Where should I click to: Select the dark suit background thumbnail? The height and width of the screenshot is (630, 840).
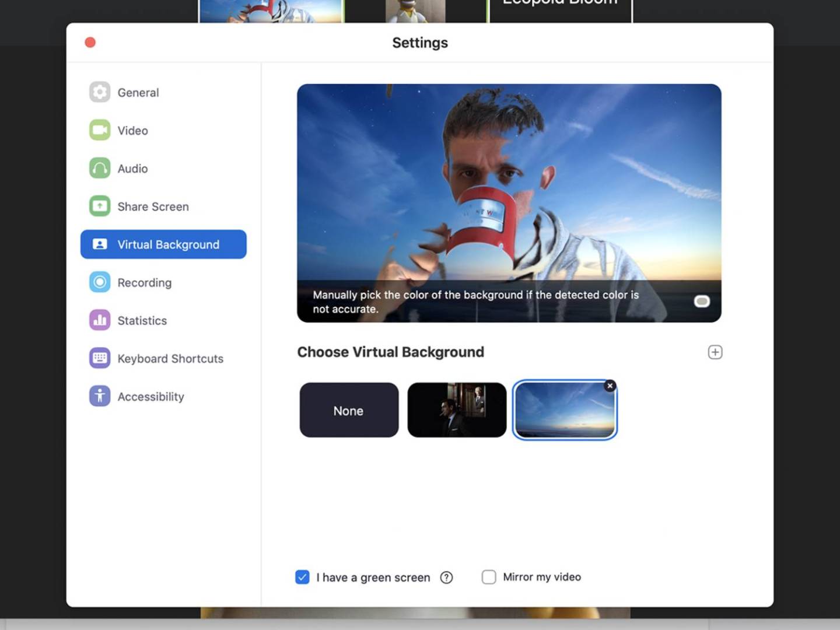tap(457, 409)
